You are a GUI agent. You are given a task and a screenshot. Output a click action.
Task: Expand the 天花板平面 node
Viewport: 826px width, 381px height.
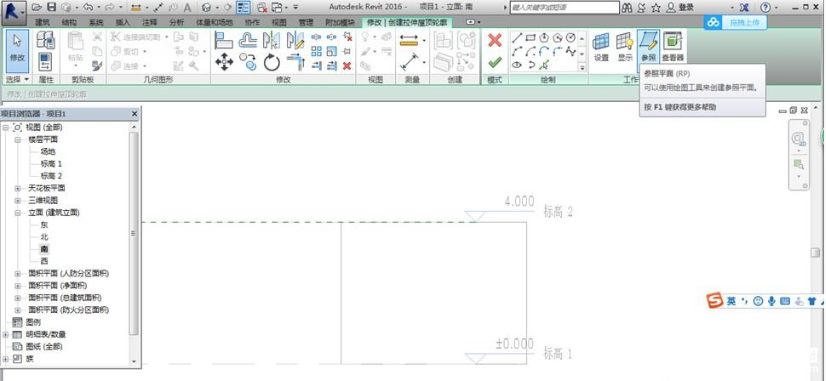[x=17, y=188]
